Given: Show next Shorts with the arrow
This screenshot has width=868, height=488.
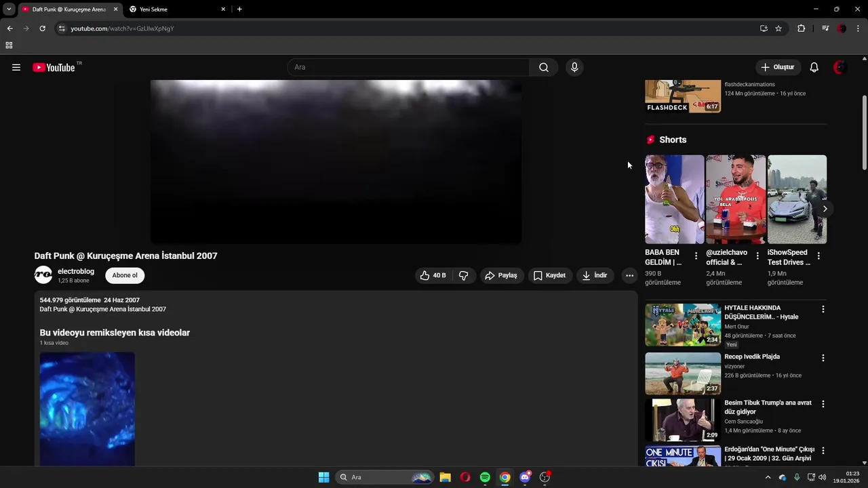Looking at the screenshot, I should click(x=825, y=209).
